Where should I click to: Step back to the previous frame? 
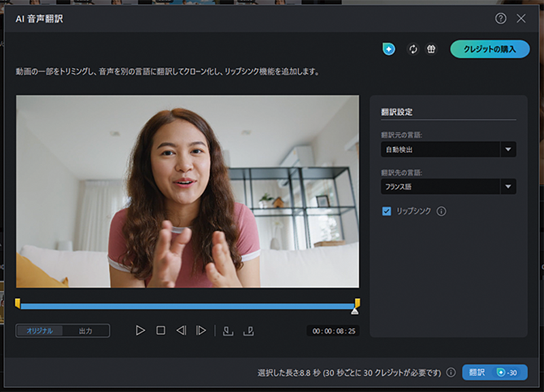pyautogui.click(x=181, y=330)
